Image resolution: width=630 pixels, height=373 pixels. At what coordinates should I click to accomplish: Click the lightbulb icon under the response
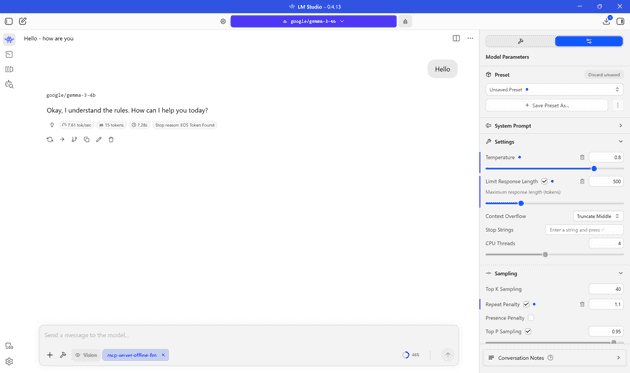(52, 125)
